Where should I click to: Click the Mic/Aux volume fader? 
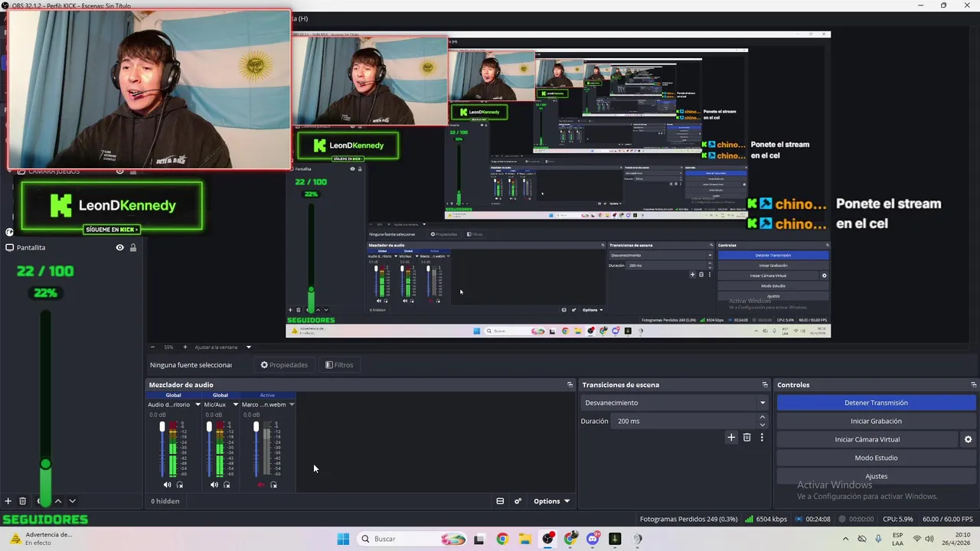(209, 450)
